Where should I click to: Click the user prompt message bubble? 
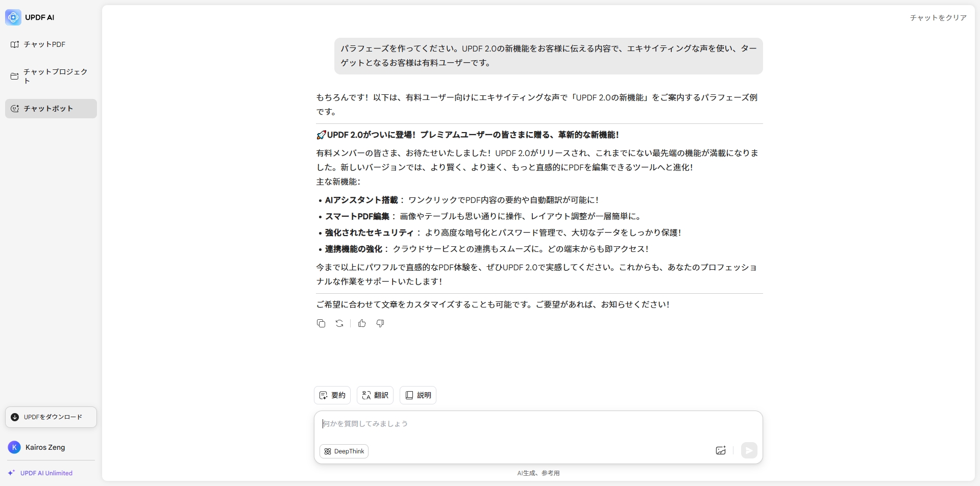pyautogui.click(x=549, y=56)
